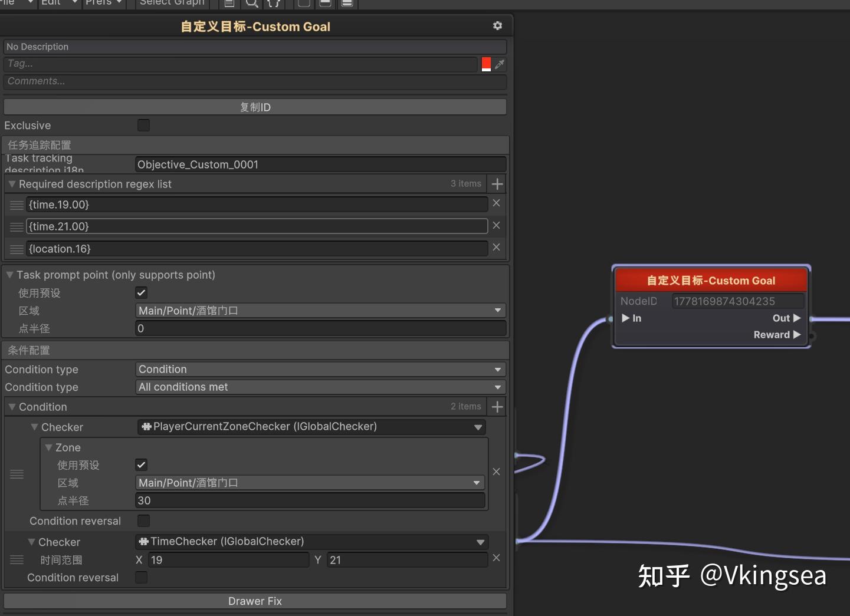Grab the reorder handle of TimeChecker condition
This screenshot has height=616, width=850.
17,560
